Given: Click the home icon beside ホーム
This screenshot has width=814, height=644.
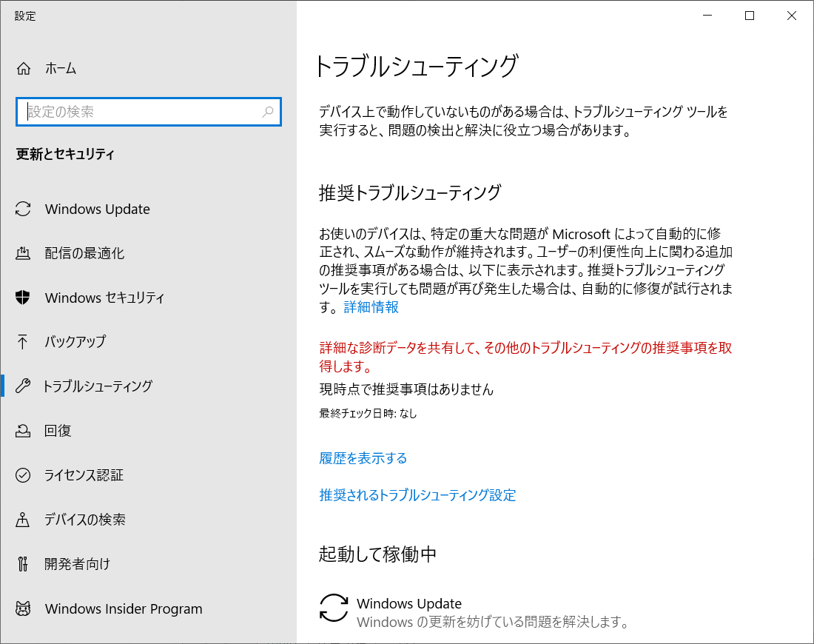Looking at the screenshot, I should click(23, 68).
